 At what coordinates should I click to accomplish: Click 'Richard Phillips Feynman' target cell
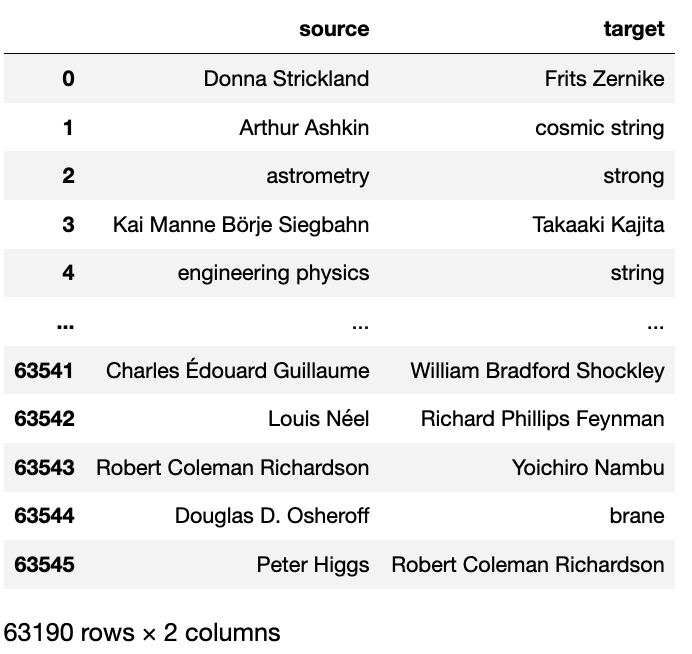point(542,419)
